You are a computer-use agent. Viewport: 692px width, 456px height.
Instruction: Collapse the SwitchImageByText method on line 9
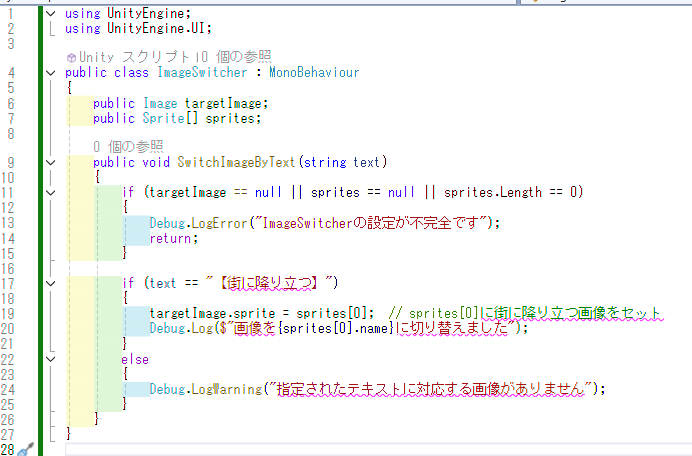point(51,162)
